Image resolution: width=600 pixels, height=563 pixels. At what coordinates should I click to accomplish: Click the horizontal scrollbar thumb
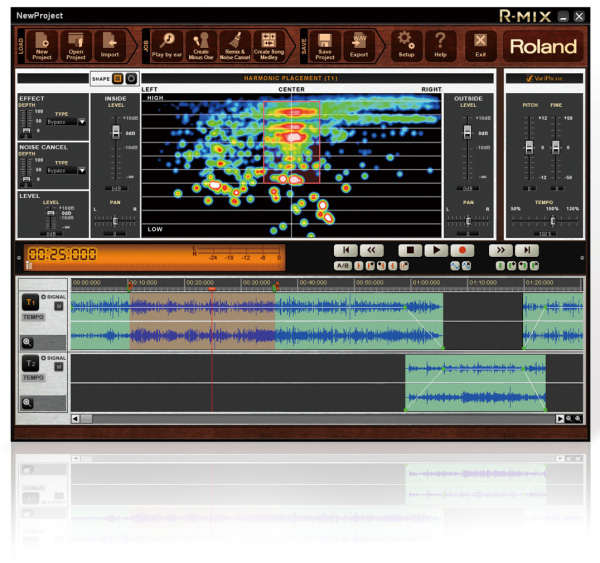86,419
